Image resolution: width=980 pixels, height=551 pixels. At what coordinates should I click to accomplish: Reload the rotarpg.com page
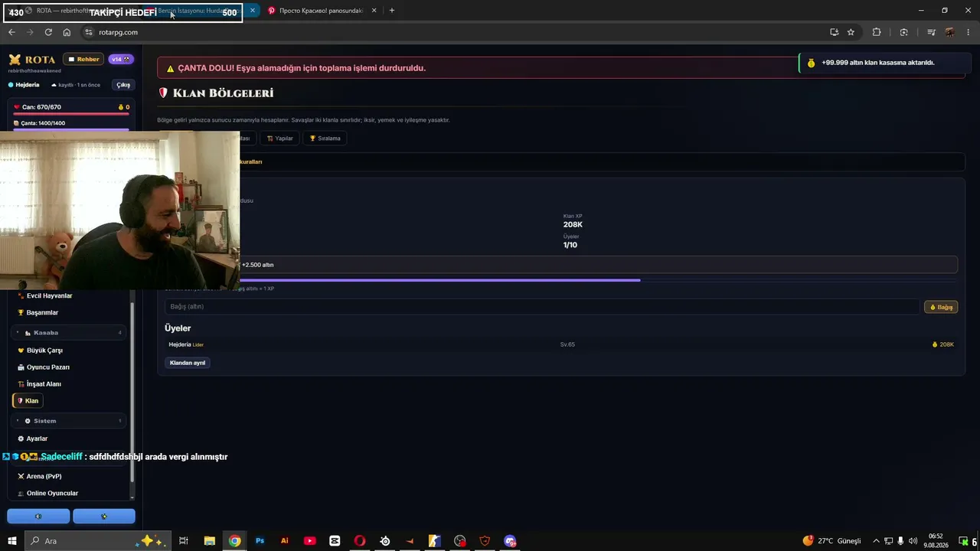[x=48, y=32]
